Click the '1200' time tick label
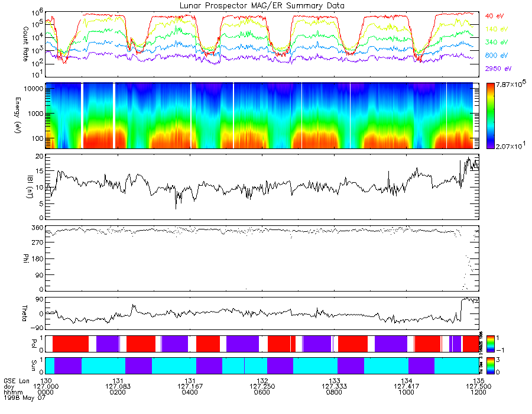Screen dimensions: 532x414 [x=478, y=392]
